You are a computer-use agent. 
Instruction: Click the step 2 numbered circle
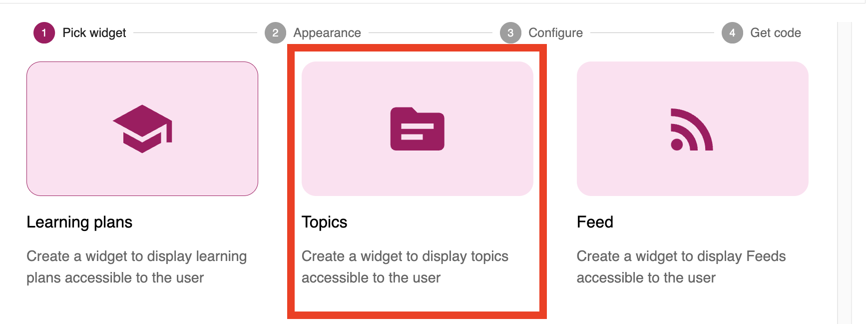(275, 33)
